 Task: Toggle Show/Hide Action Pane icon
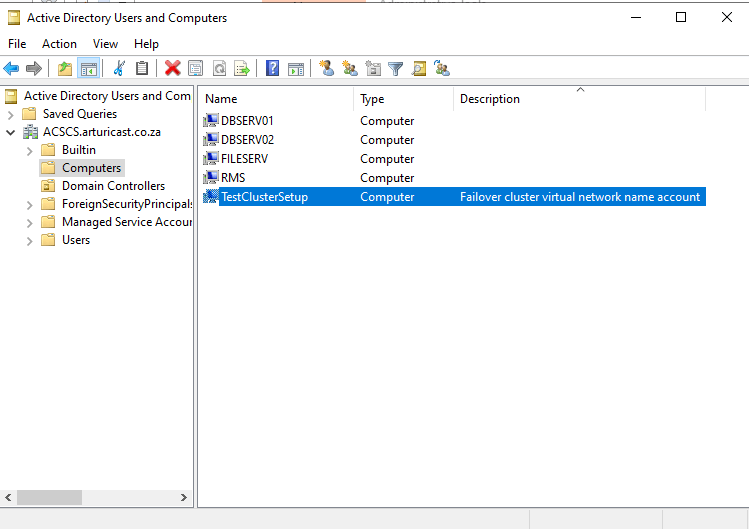(296, 68)
